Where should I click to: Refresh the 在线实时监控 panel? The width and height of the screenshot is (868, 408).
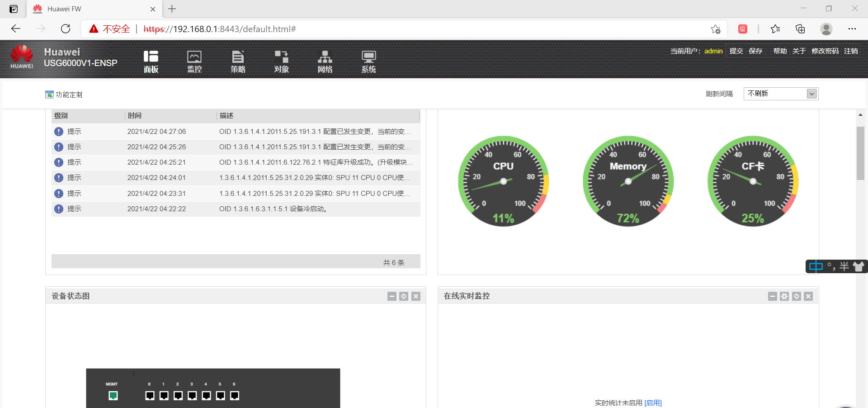(x=797, y=296)
